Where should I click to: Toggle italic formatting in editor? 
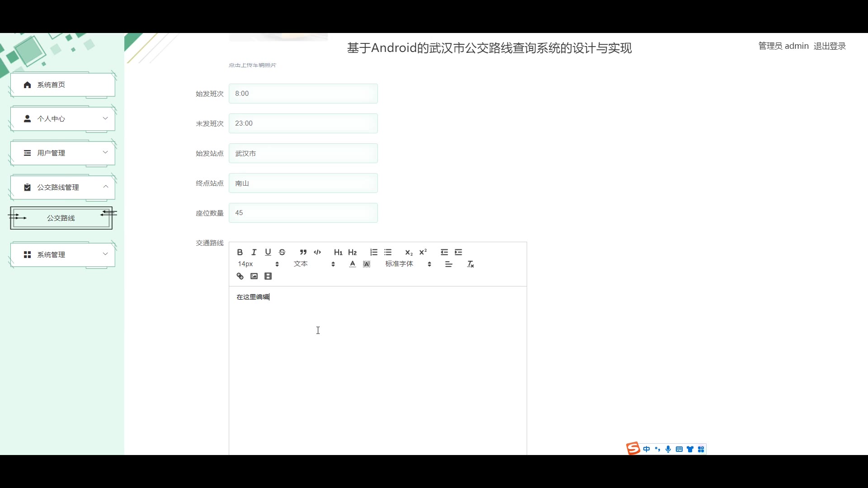coord(254,252)
